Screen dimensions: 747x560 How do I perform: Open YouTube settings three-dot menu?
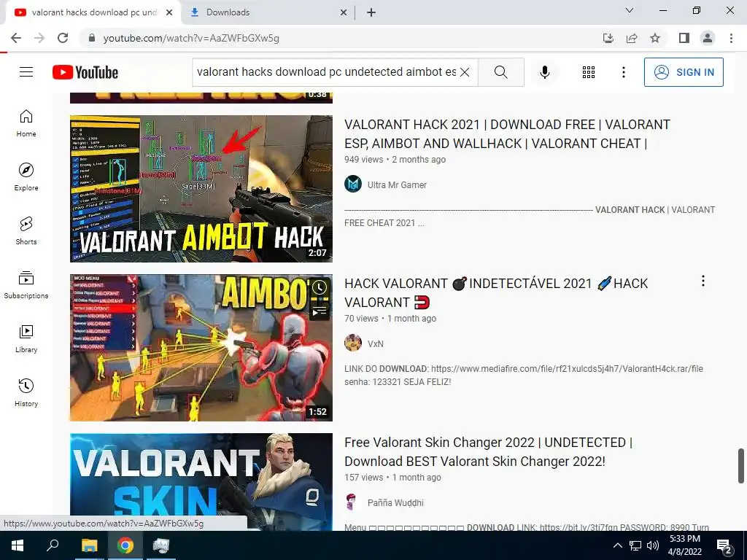623,72
